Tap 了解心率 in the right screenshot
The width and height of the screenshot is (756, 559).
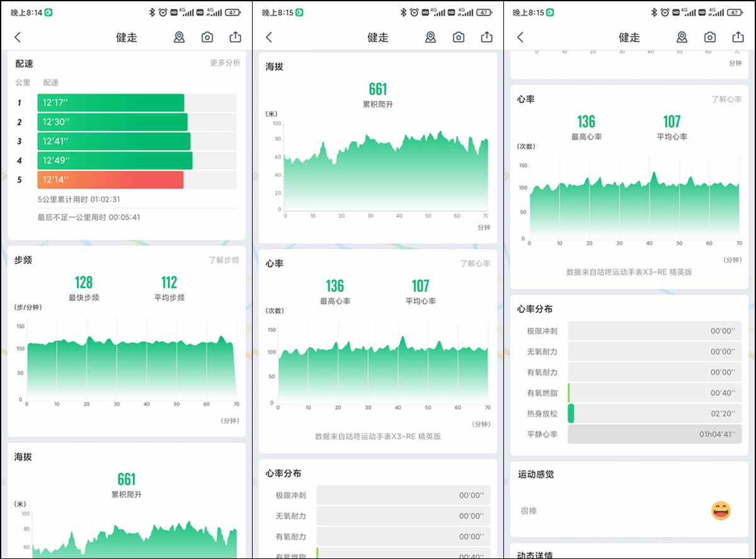tap(726, 100)
